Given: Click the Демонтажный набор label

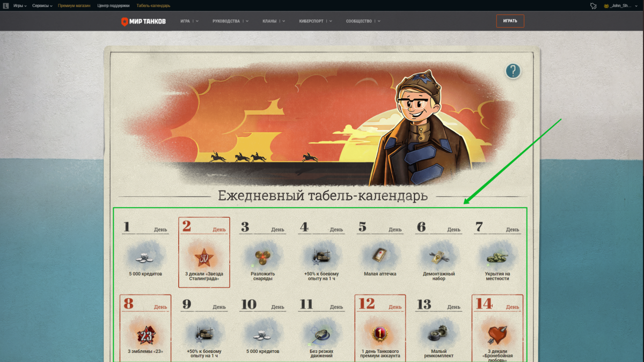Looking at the screenshot, I should [x=438, y=276].
